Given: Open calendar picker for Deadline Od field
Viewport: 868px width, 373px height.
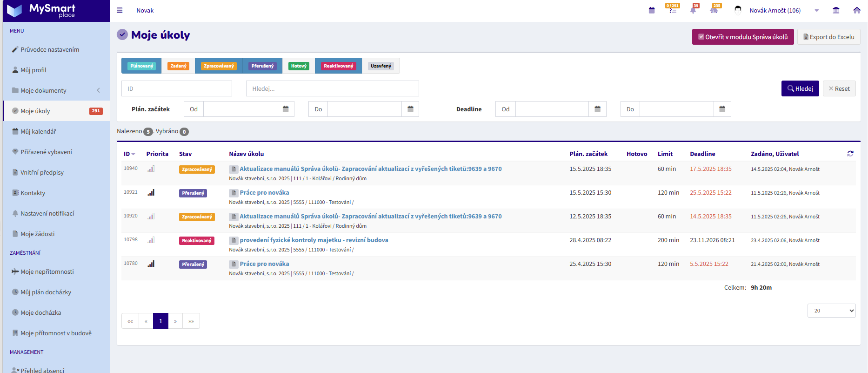Looking at the screenshot, I should pos(598,109).
